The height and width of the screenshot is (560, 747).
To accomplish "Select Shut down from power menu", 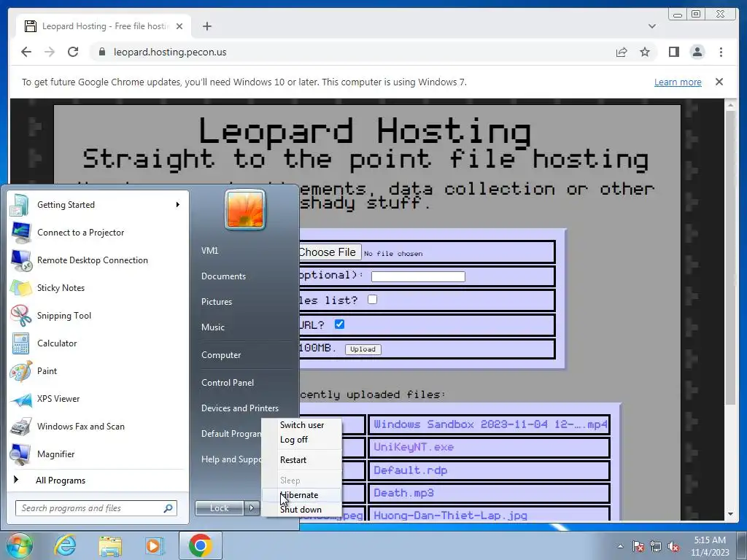I will tap(302, 510).
